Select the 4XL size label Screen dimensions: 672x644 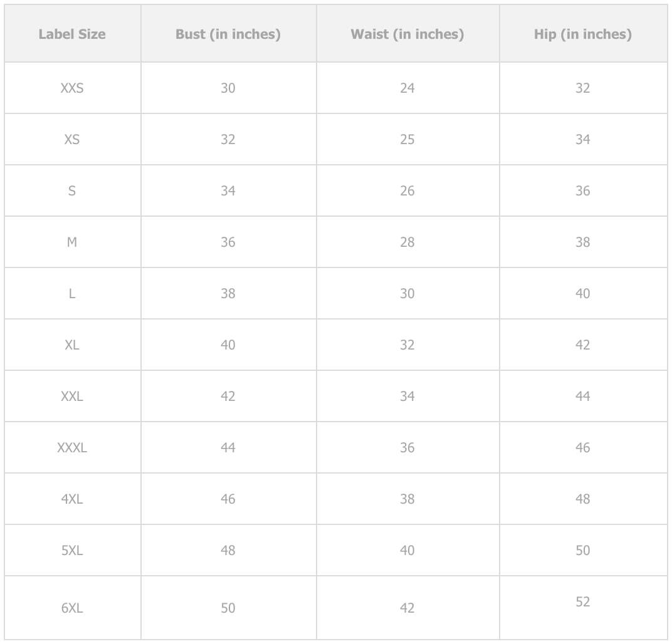72,499
